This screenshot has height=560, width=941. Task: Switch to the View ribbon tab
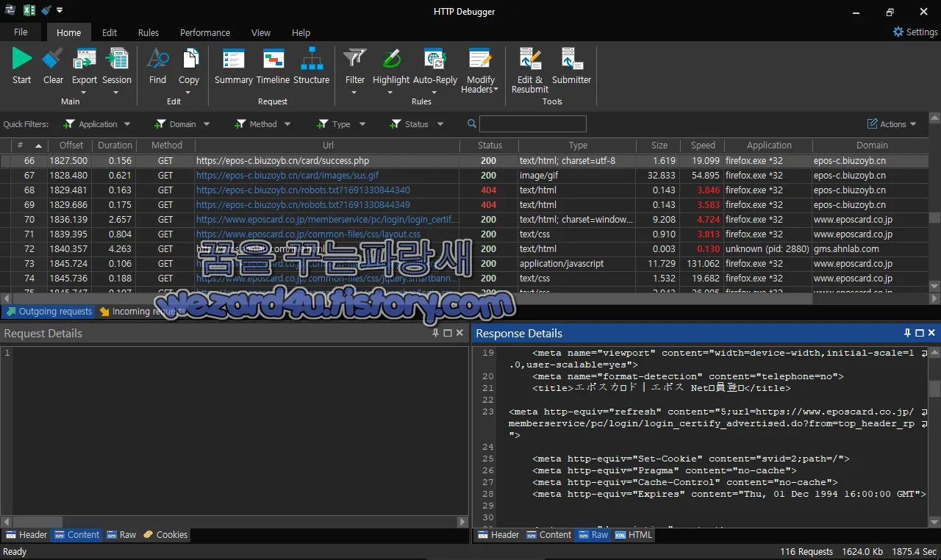click(x=261, y=32)
